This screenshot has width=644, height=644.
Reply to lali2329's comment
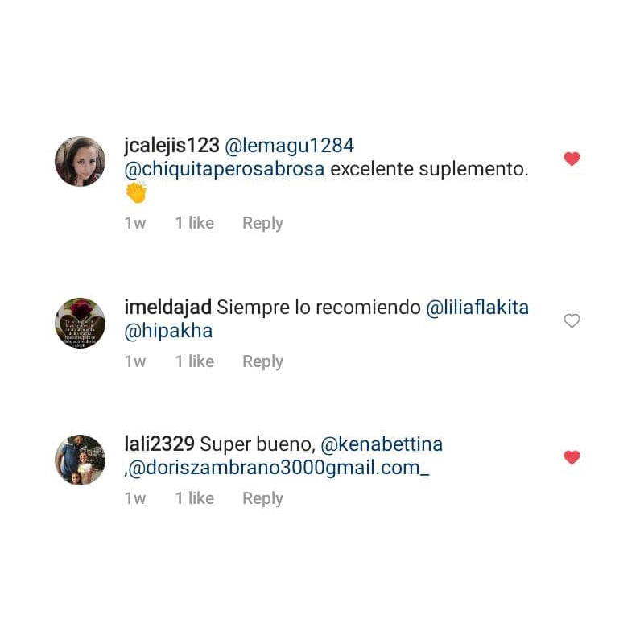(x=263, y=498)
